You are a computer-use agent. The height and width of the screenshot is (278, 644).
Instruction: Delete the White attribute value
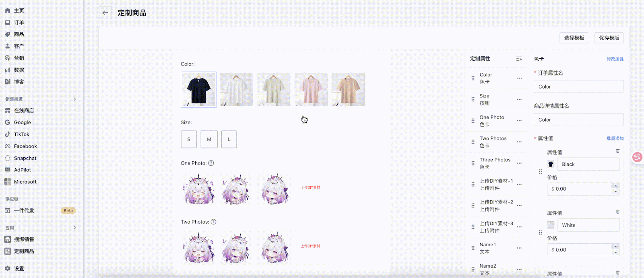coord(618,212)
